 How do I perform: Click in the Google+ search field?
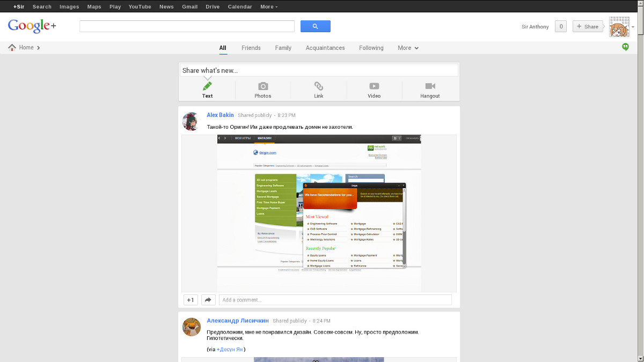coord(187,26)
